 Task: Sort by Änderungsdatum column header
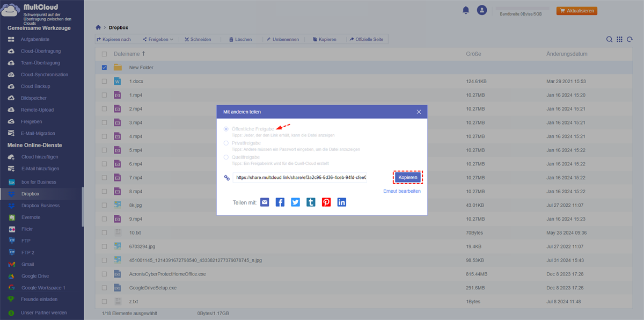[x=567, y=54]
